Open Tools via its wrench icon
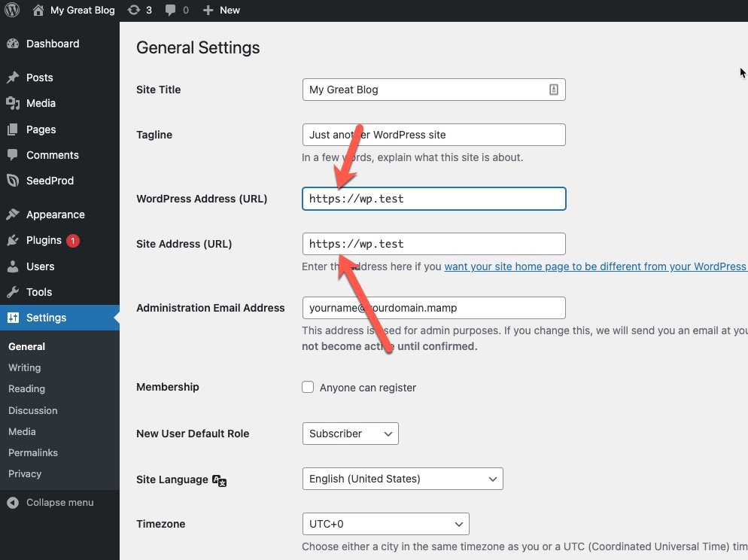748x560 pixels. click(14, 292)
